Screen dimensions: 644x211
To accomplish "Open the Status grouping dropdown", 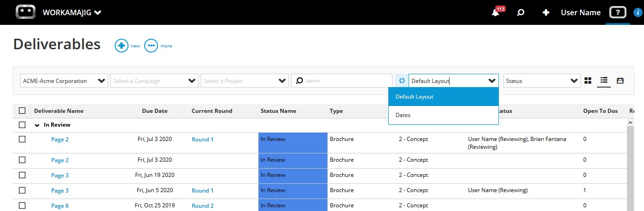I will pos(542,81).
